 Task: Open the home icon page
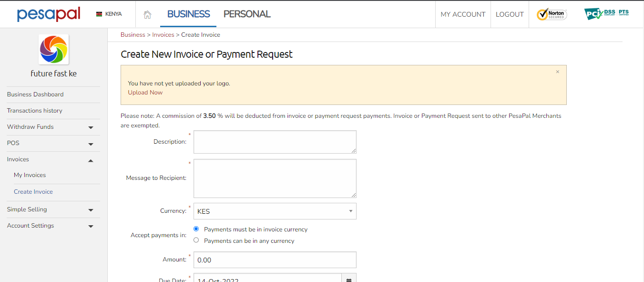(x=147, y=15)
